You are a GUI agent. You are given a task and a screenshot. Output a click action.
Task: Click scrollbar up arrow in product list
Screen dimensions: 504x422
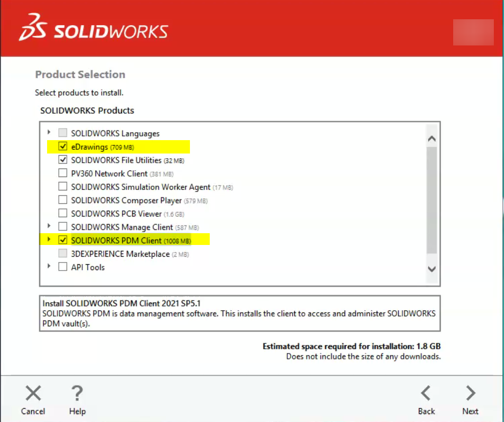tap(432, 139)
